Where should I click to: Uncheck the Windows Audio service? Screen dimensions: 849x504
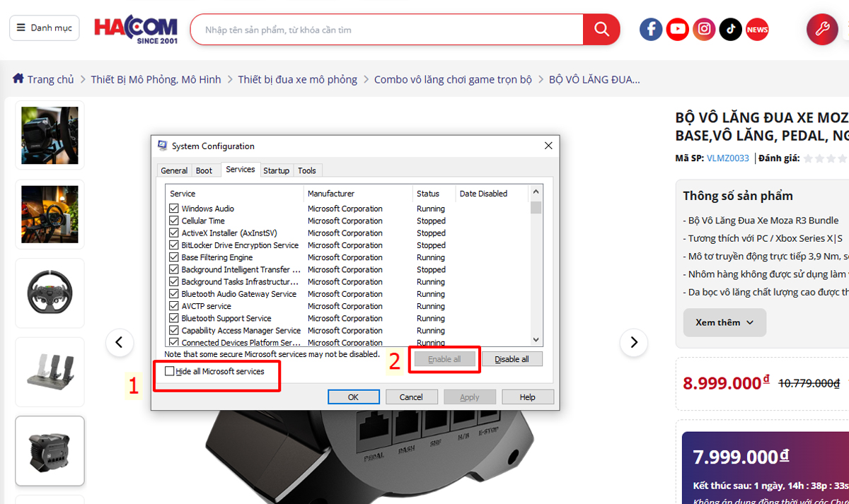tap(173, 208)
